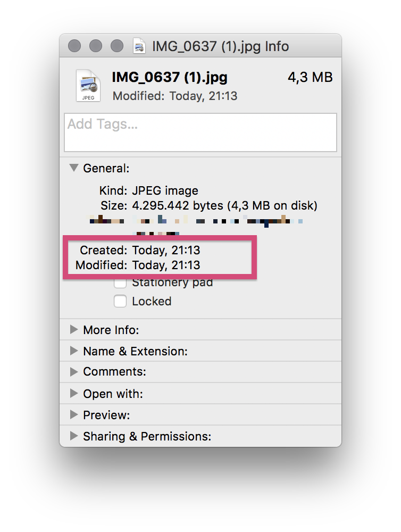The width and height of the screenshot is (401, 532).
Task: Click the 4,3 MB size in header
Action: (x=310, y=78)
